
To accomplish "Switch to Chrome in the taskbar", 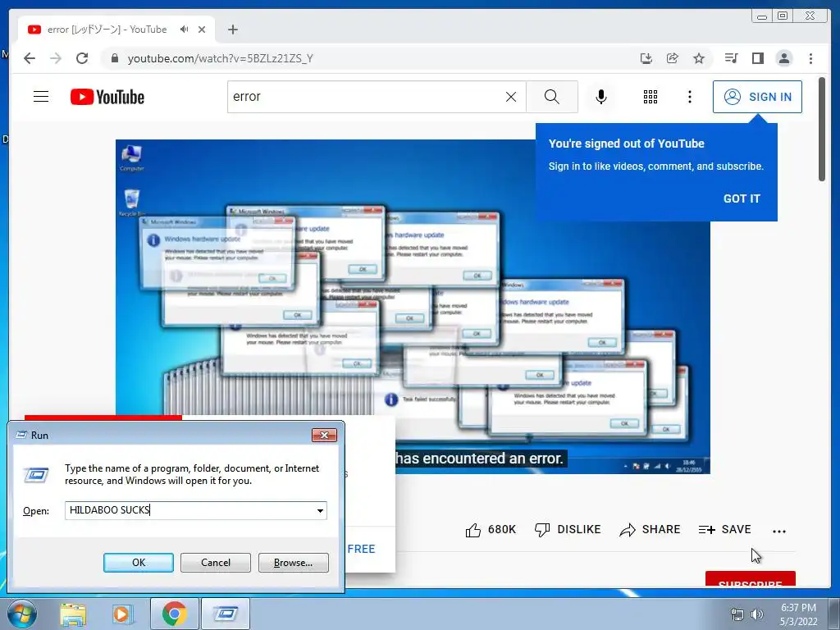I will click(x=174, y=614).
